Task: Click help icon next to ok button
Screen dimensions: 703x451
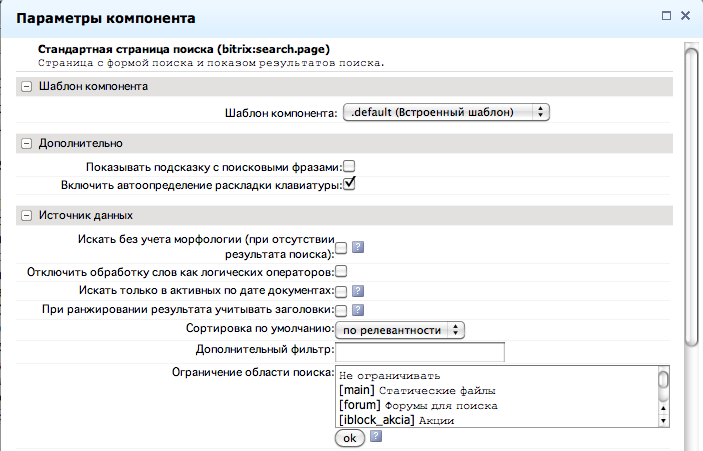Action: tap(376, 437)
